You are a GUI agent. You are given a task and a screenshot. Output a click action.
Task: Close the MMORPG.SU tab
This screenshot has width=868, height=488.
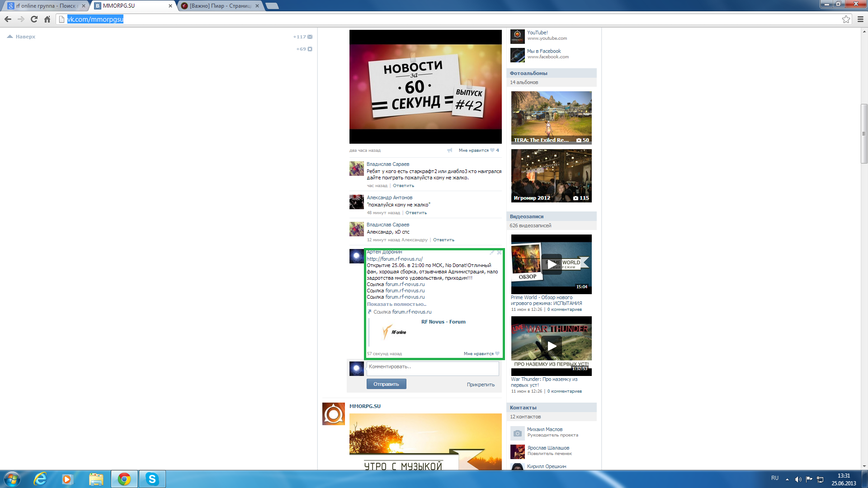pyautogui.click(x=170, y=6)
